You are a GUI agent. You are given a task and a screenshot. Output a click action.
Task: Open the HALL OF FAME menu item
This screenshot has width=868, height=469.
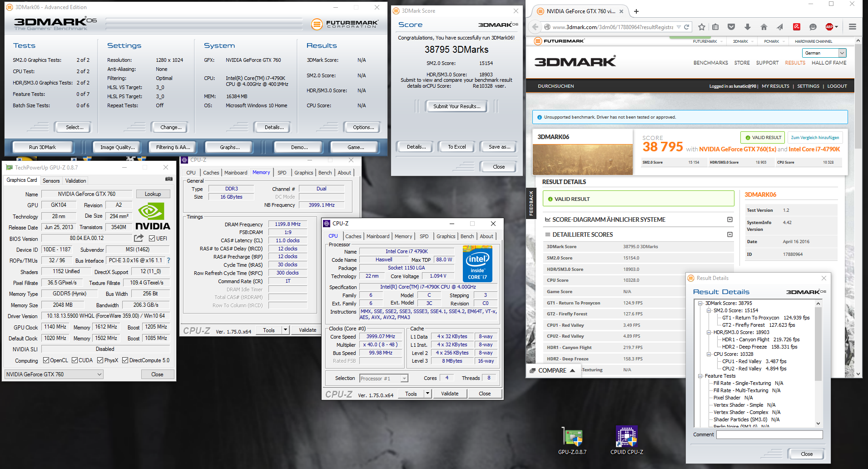coord(829,63)
